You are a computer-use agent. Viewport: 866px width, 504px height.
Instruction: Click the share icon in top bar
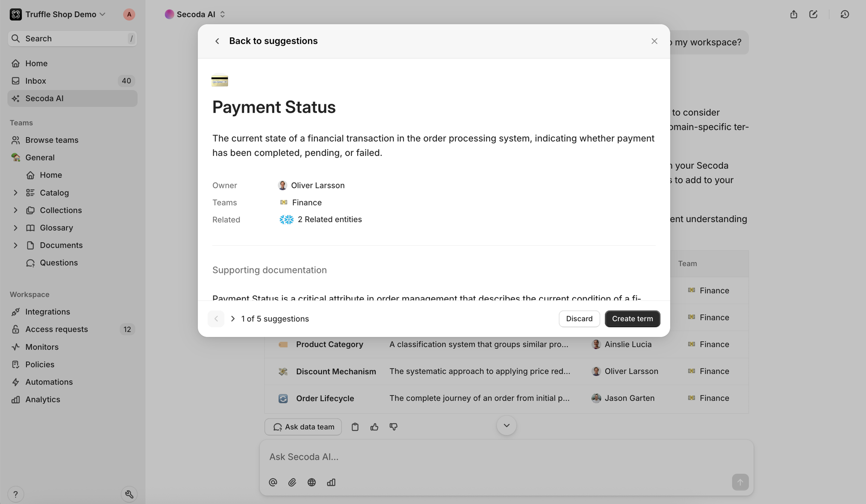click(793, 14)
